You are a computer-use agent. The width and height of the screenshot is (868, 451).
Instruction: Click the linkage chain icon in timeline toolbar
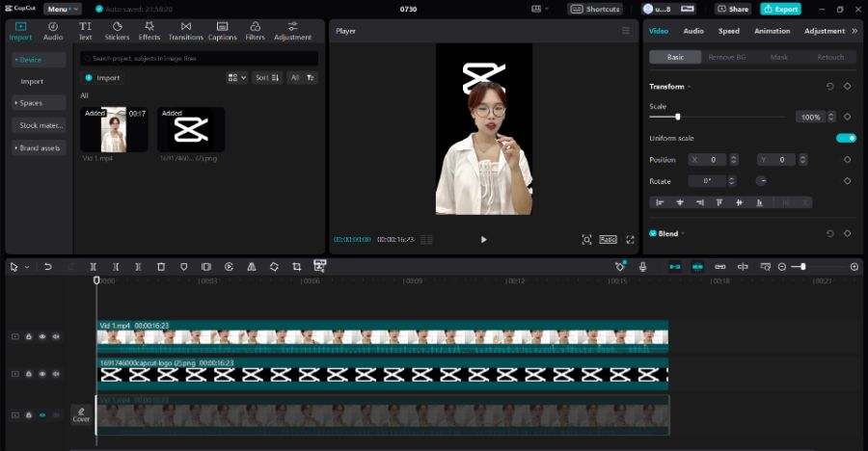click(720, 267)
